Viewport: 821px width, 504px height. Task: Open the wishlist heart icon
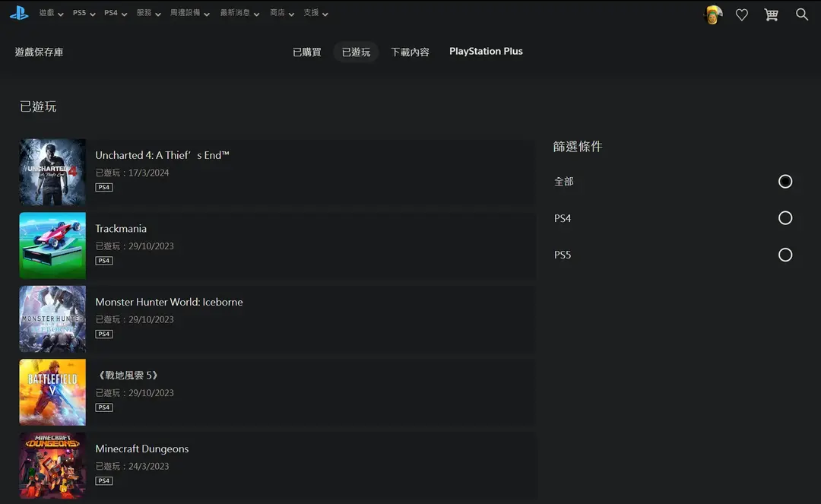[x=741, y=14]
